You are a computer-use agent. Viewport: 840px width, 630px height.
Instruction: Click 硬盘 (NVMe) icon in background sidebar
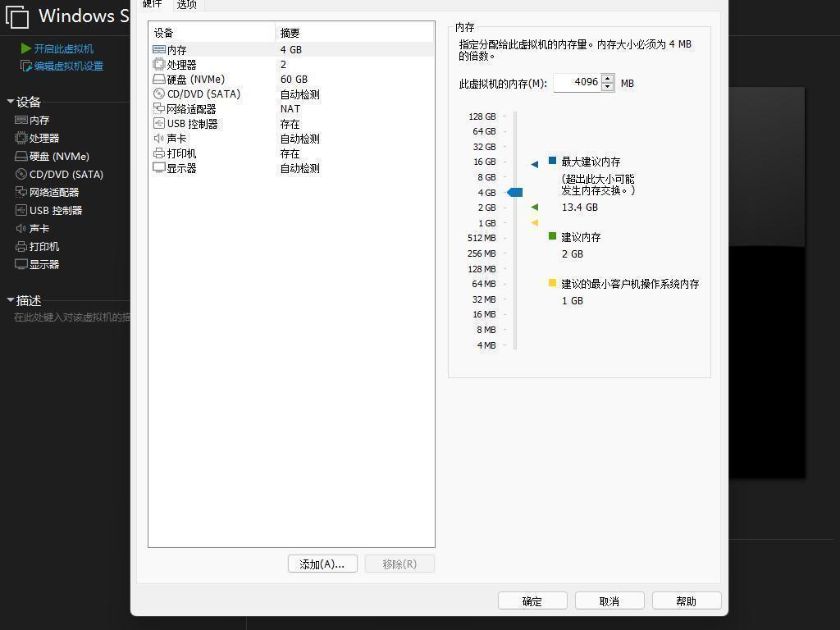pos(21,156)
